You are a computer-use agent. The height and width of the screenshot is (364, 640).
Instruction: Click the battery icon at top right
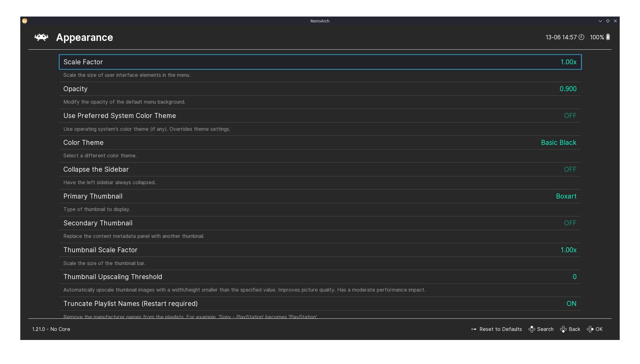pos(608,37)
